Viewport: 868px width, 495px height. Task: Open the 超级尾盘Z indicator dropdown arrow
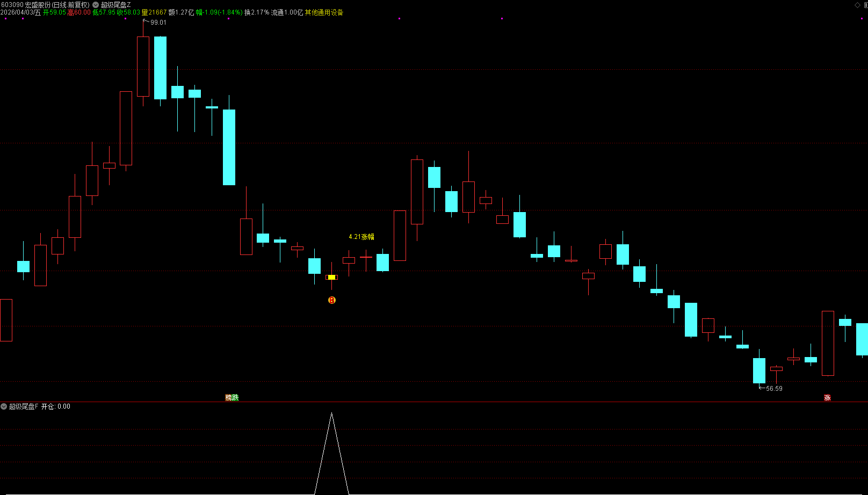96,5
